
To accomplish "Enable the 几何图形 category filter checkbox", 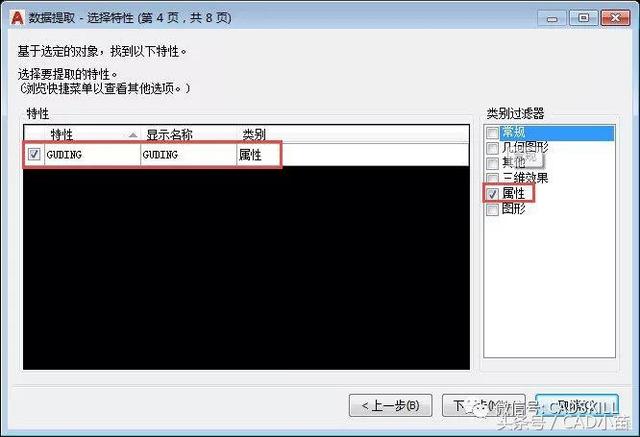I will point(492,148).
